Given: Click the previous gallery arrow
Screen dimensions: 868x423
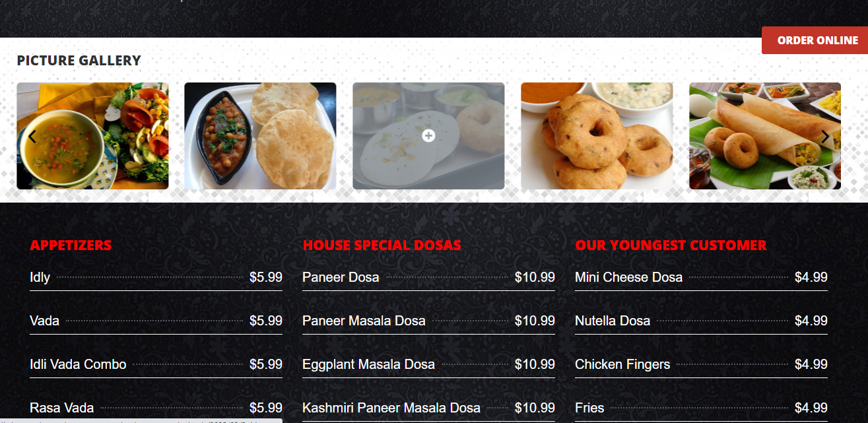Looking at the screenshot, I should coord(32,137).
